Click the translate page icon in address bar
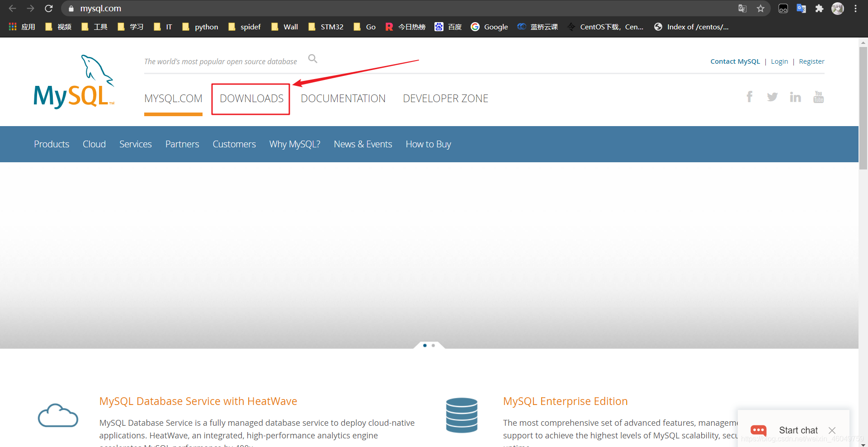Viewport: 868px width, 447px height. click(742, 8)
